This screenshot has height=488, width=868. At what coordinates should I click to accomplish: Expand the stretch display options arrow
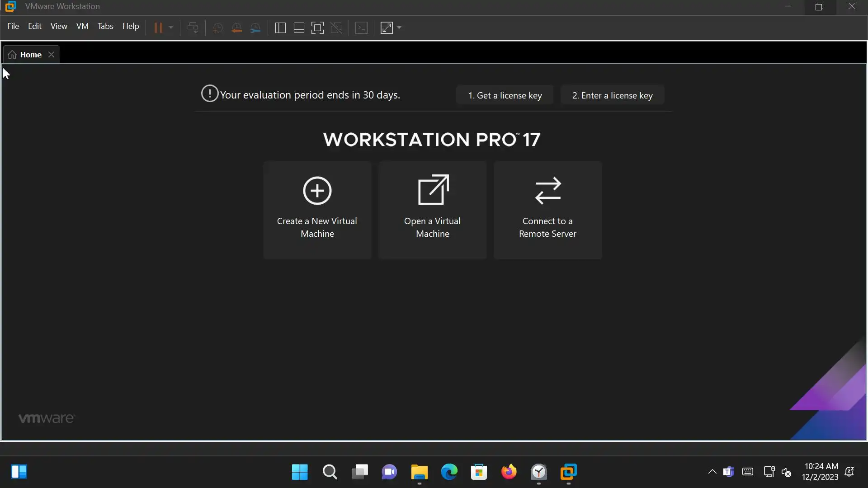[399, 28]
